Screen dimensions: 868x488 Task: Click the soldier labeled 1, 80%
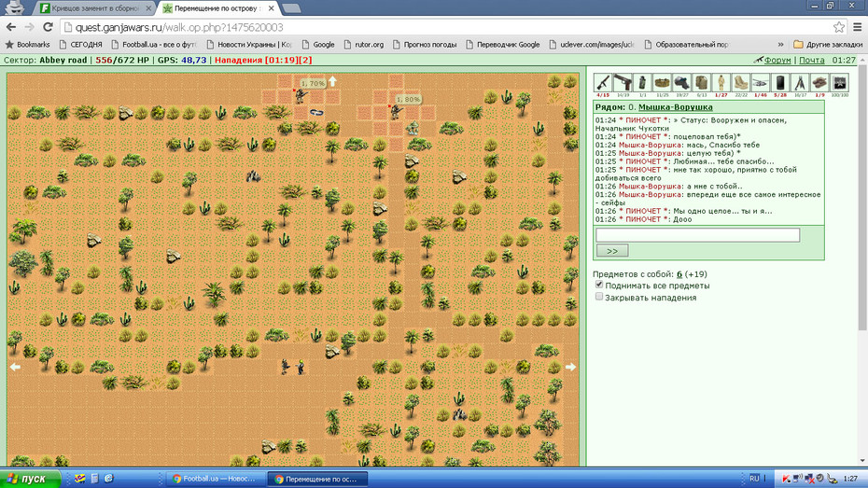(x=396, y=112)
